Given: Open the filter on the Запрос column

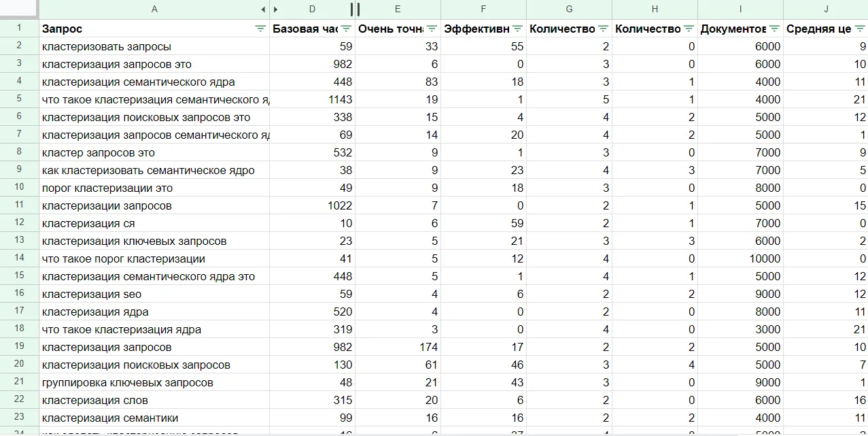Looking at the screenshot, I should (x=260, y=29).
